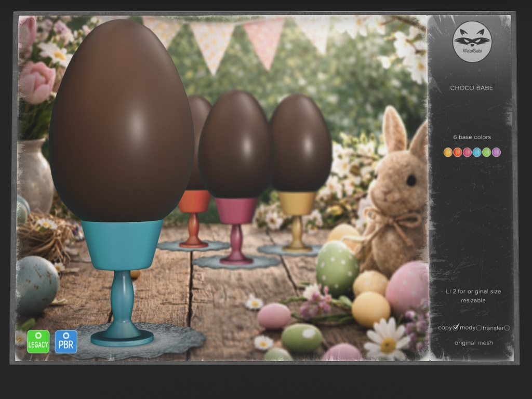Click the WabiSabi raccoon logo
The height and width of the screenshot is (399, 532).
coord(472,42)
